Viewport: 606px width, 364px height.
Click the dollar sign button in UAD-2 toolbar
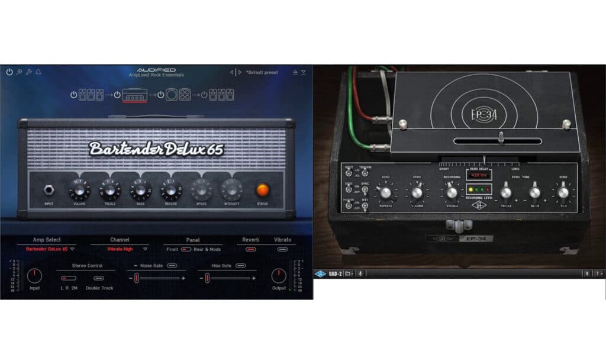586,274
